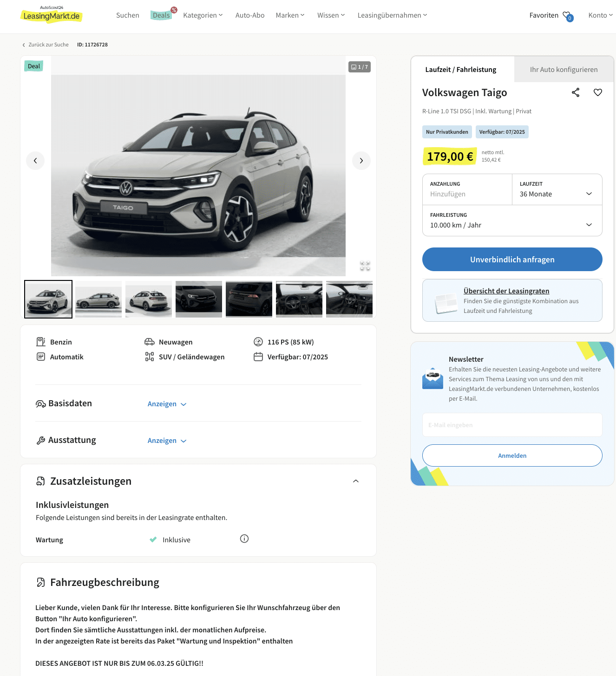Click the 179,00 € price

(x=450, y=156)
